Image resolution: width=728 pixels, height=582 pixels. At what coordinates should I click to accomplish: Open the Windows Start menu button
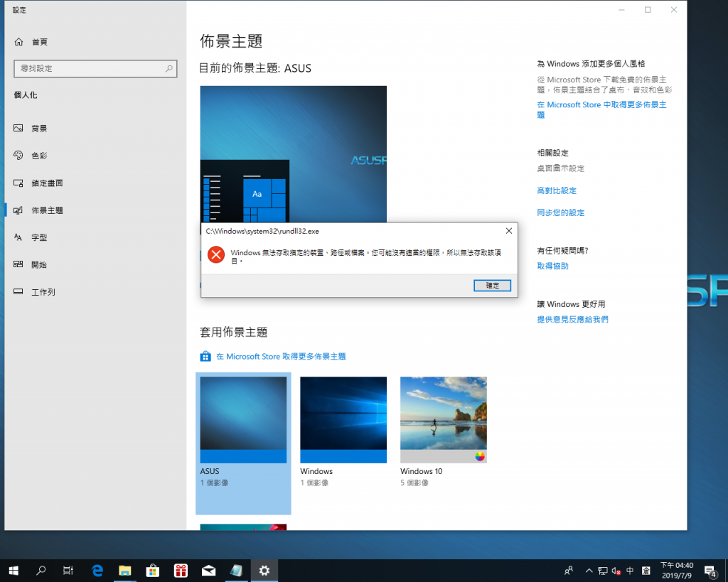[14, 571]
